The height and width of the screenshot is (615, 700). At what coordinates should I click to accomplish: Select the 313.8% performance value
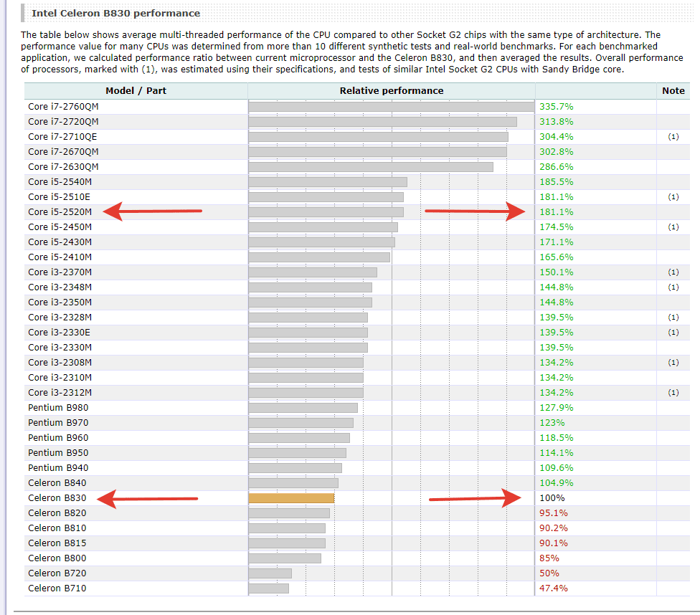pyautogui.click(x=557, y=122)
